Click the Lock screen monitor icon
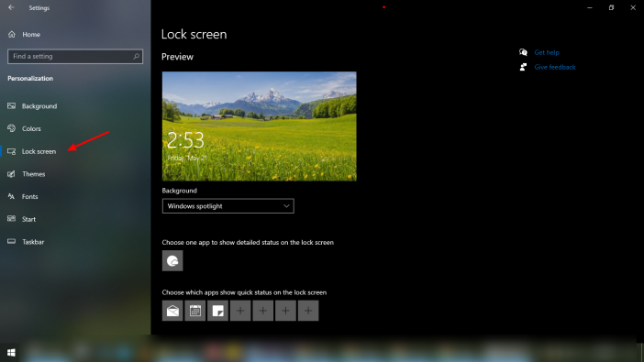This screenshot has width=644, height=362. pyautogui.click(x=12, y=151)
